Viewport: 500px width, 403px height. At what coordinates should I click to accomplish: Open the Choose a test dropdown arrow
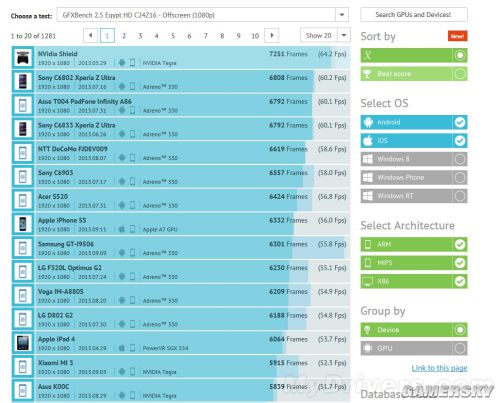coord(342,15)
